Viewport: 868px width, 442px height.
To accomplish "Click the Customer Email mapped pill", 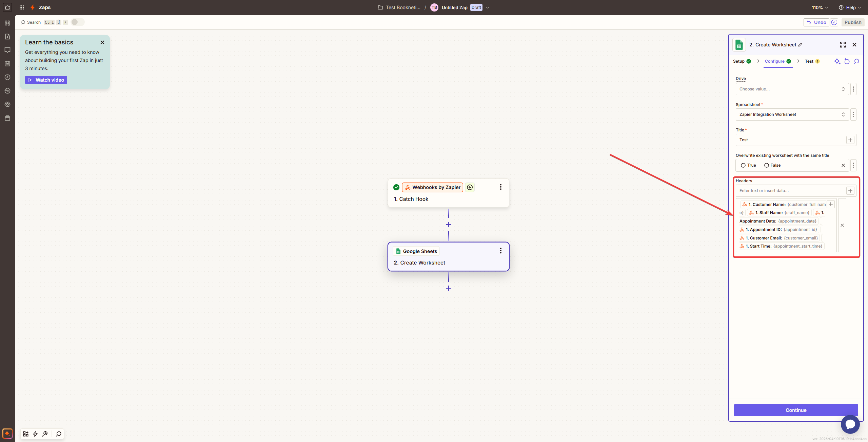I will pyautogui.click(x=779, y=238).
